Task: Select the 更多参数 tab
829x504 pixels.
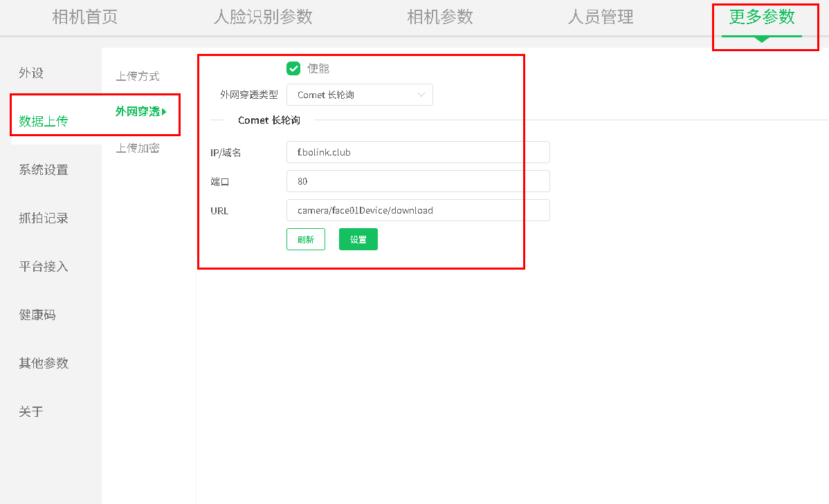Action: [762, 17]
